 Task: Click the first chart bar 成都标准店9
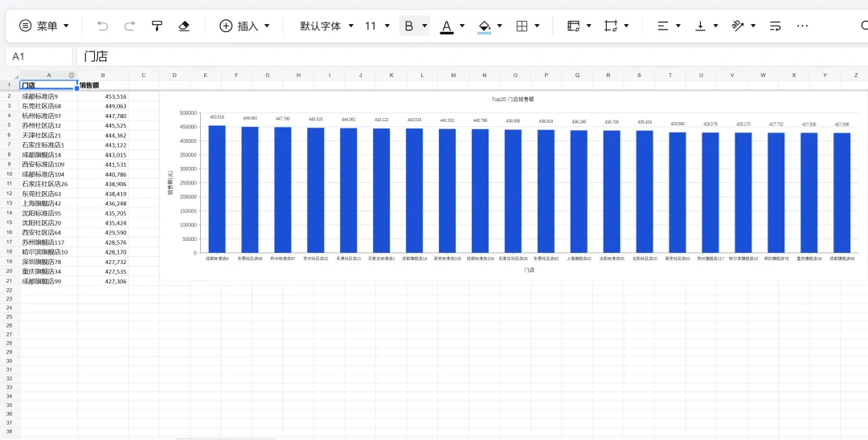217,189
